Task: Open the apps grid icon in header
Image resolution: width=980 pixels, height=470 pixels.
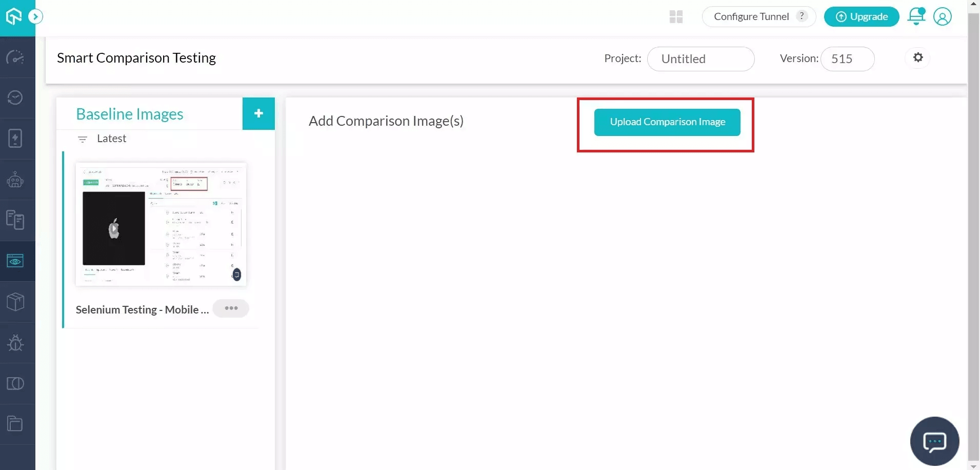Action: pyautogui.click(x=675, y=16)
